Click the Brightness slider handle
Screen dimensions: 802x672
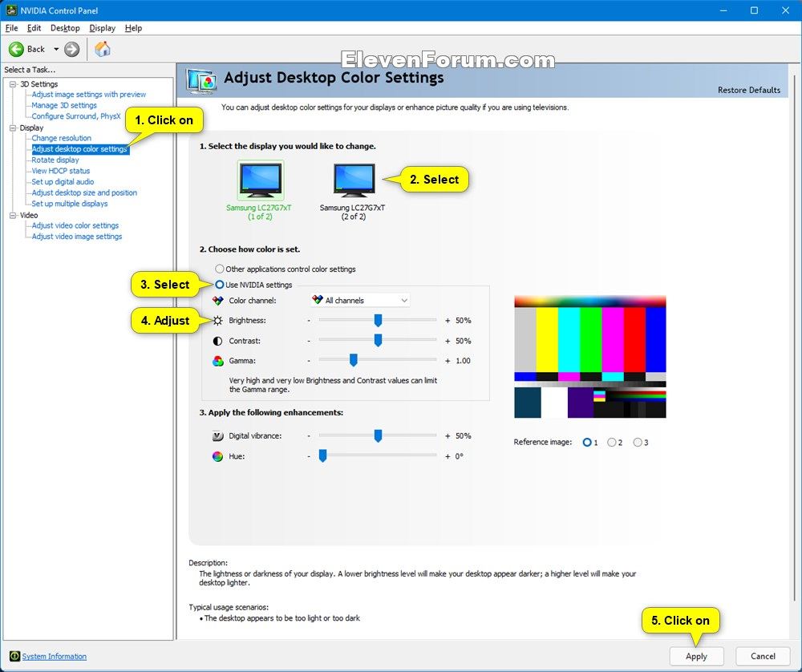[377, 320]
